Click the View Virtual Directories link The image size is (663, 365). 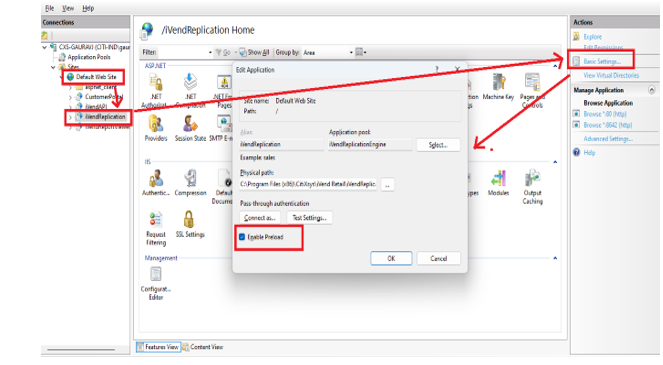point(611,75)
